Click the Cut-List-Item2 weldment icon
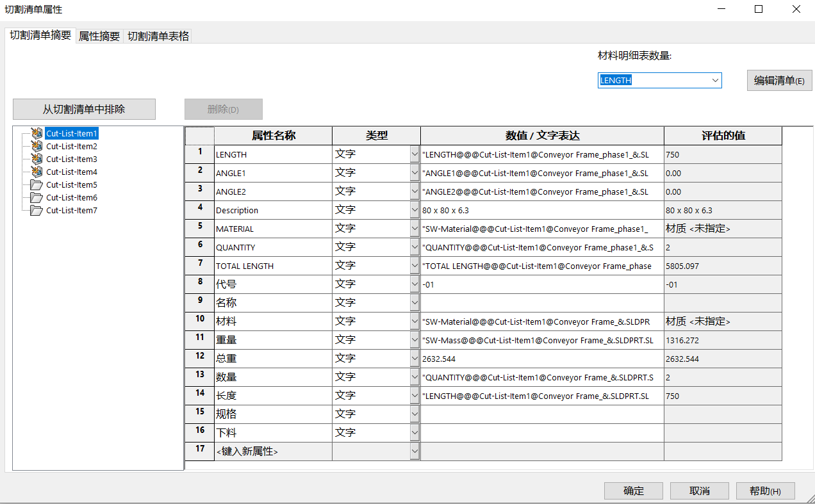The image size is (815, 504). click(x=37, y=147)
